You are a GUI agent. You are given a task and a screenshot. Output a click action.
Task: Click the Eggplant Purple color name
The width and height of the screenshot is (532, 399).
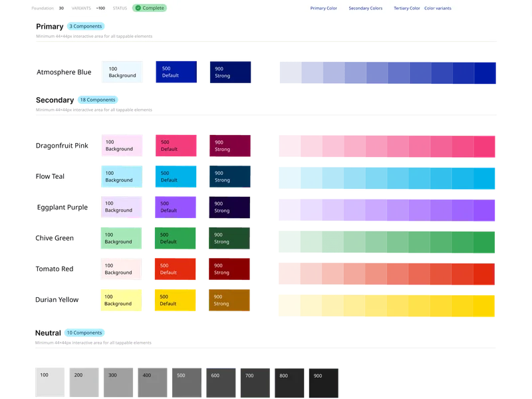point(63,207)
